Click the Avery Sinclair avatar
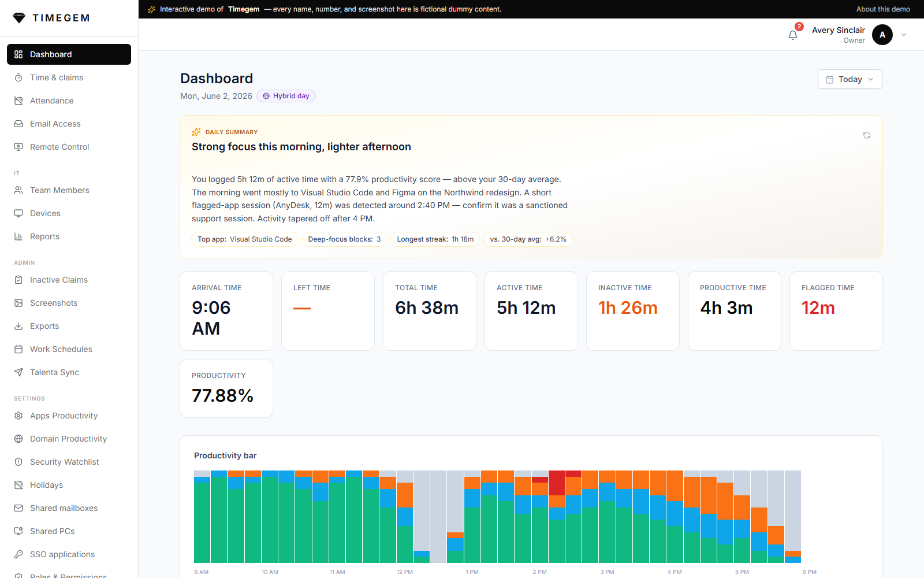This screenshot has height=578, width=924. click(x=882, y=35)
